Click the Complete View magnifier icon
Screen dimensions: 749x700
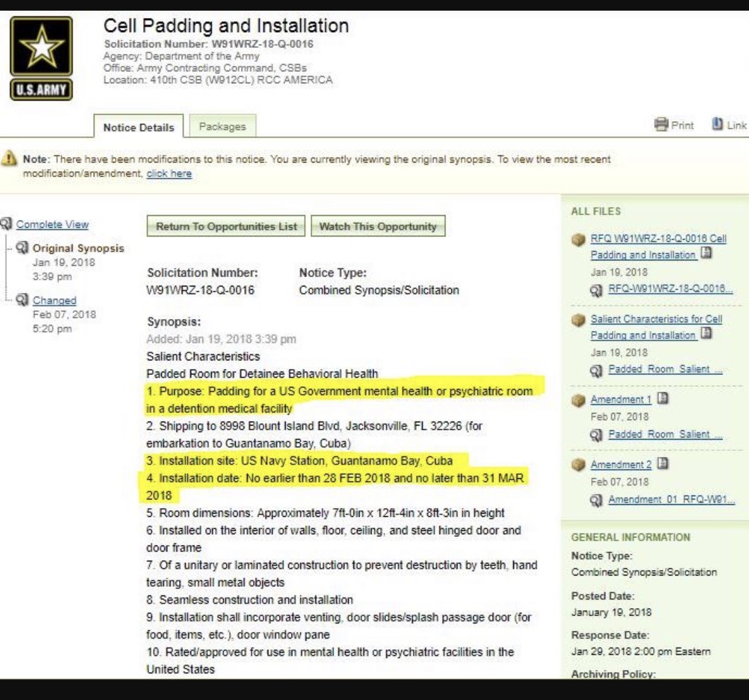(x=7, y=224)
